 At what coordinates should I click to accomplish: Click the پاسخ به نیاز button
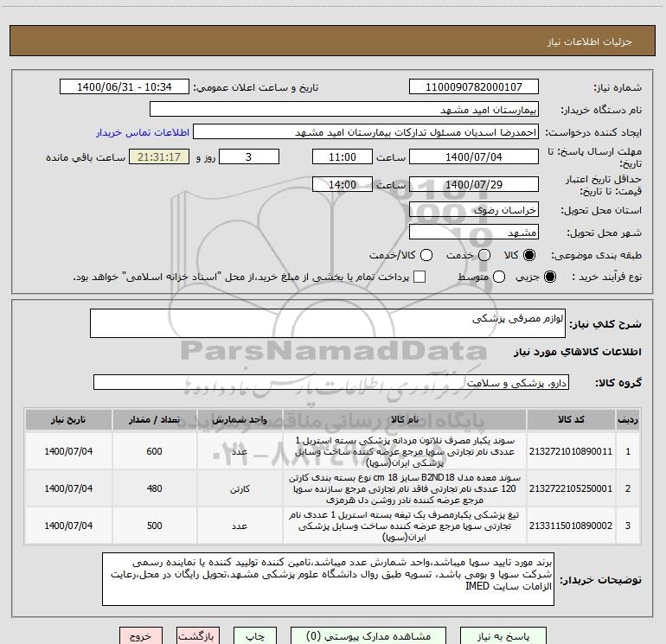[503, 636]
